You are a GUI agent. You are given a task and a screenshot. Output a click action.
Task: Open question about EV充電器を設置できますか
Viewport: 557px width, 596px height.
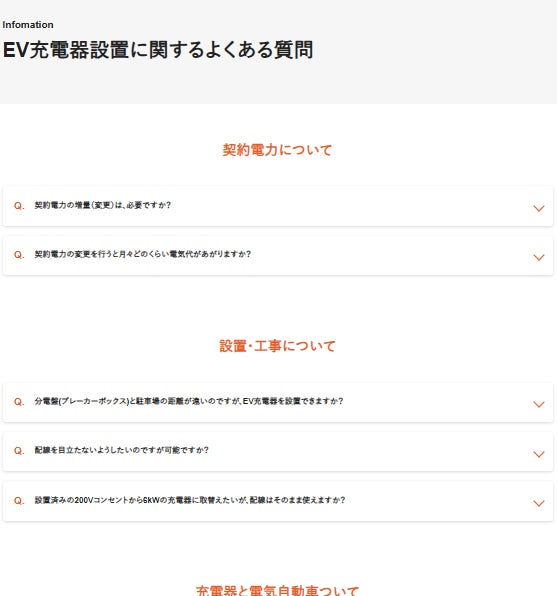click(189, 401)
